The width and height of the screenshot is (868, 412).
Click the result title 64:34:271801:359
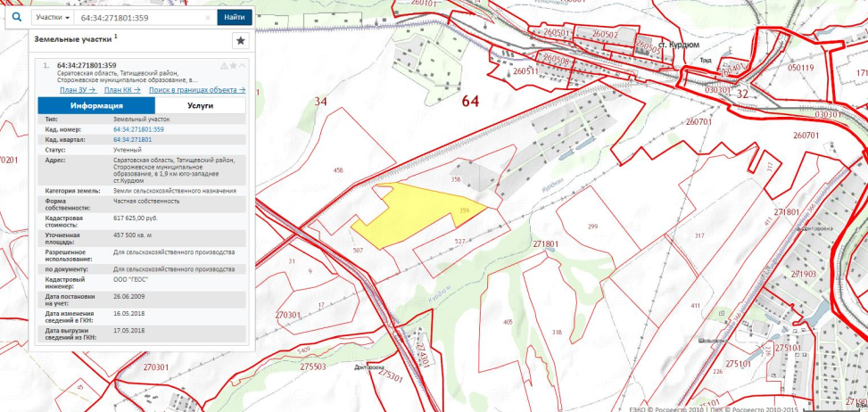[x=87, y=66]
